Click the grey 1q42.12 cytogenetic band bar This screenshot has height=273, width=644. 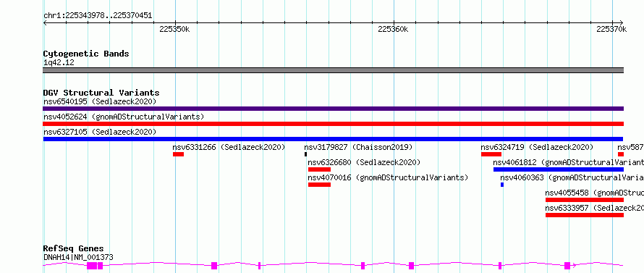[333, 70]
